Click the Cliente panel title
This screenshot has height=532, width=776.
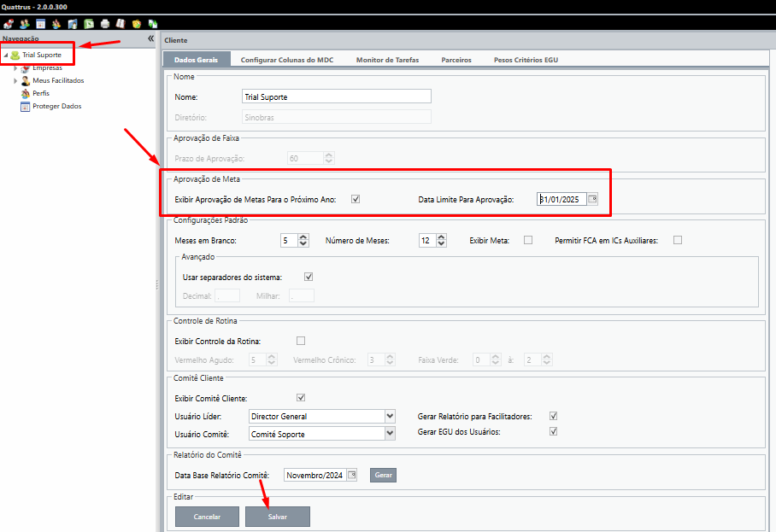point(176,40)
